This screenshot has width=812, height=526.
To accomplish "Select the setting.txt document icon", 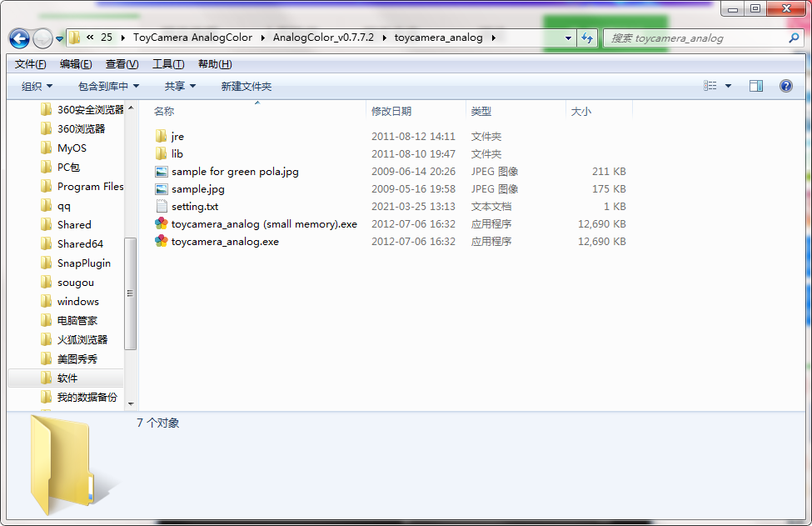I will coord(162,206).
